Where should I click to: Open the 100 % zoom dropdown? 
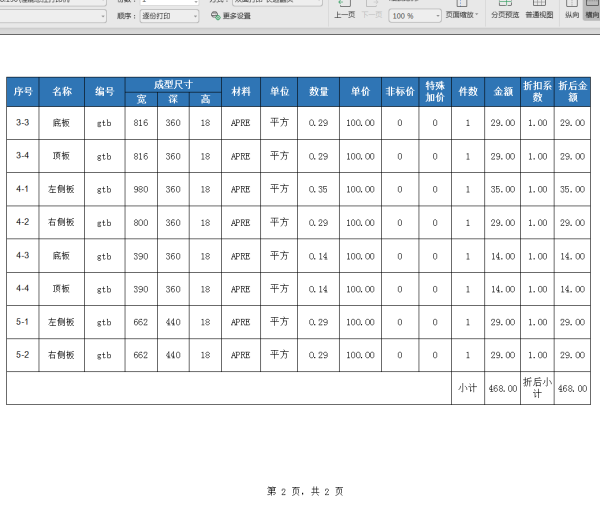click(415, 16)
